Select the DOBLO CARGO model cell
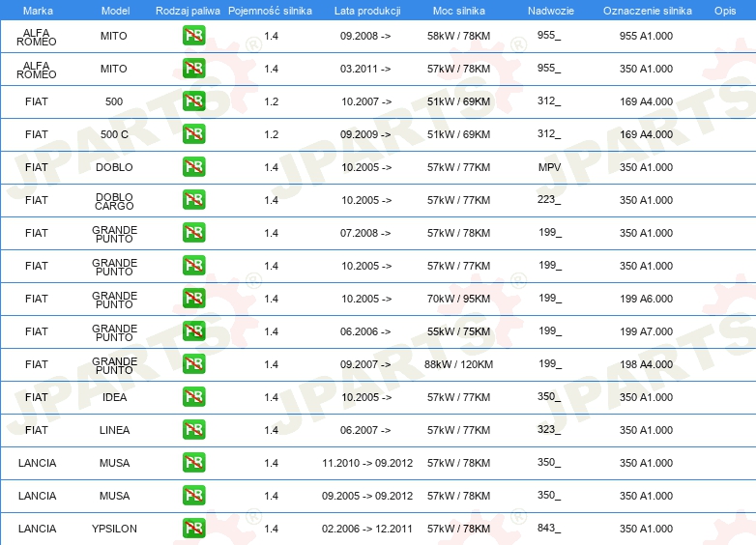This screenshot has width=756, height=545. tap(114, 201)
